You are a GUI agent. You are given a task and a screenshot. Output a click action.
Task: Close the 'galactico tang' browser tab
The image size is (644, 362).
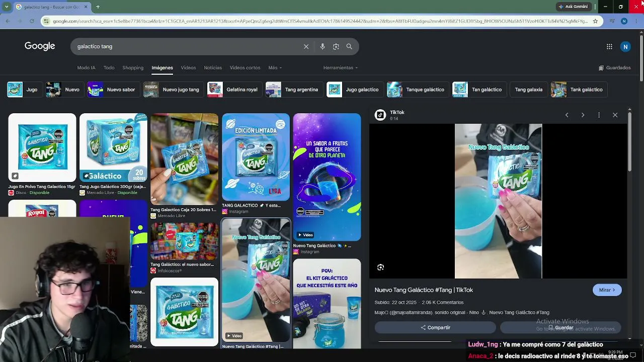click(86, 7)
